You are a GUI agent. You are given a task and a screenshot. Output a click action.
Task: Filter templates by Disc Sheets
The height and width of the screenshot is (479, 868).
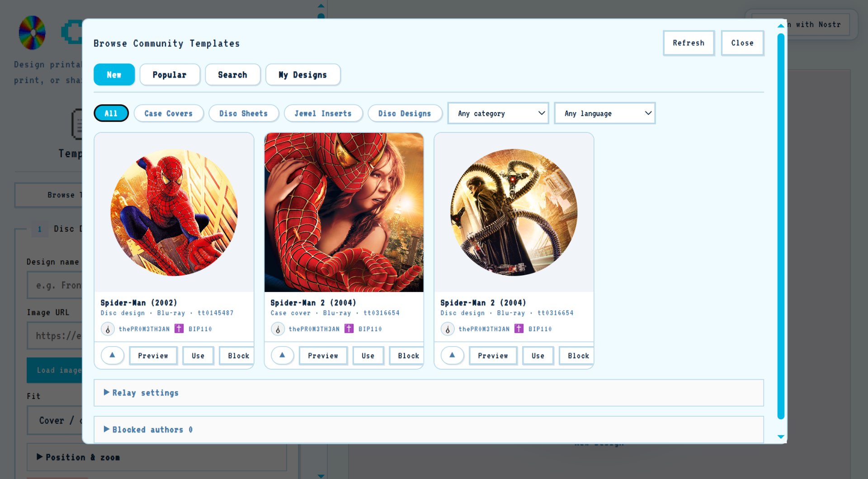click(244, 113)
